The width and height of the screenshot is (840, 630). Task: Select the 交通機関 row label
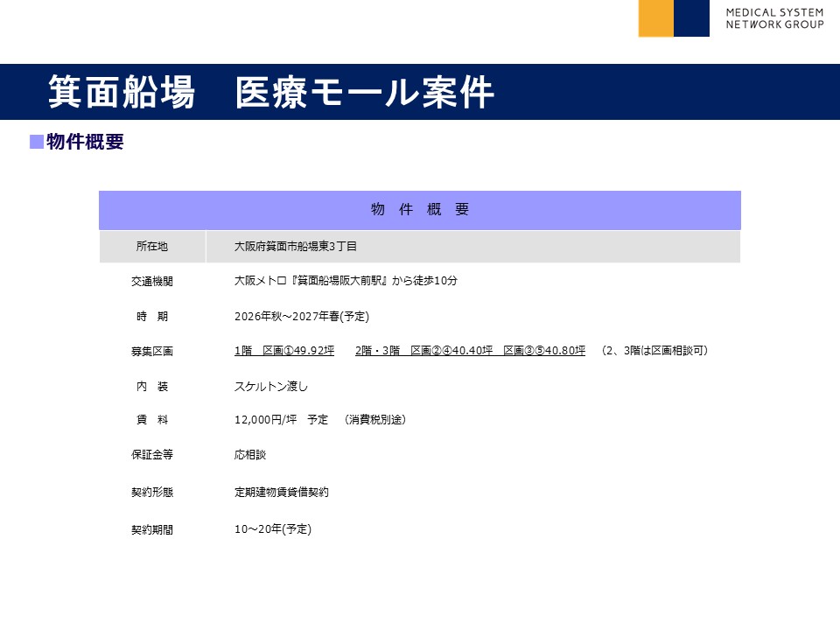point(152,281)
